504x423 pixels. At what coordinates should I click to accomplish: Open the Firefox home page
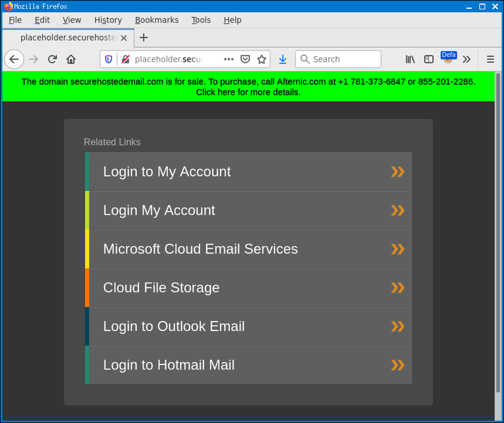tap(71, 59)
